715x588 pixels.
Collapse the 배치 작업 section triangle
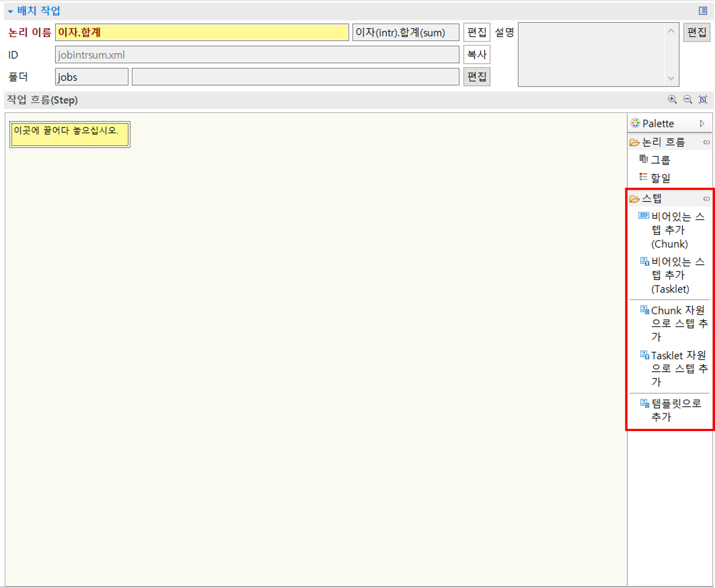point(10,11)
